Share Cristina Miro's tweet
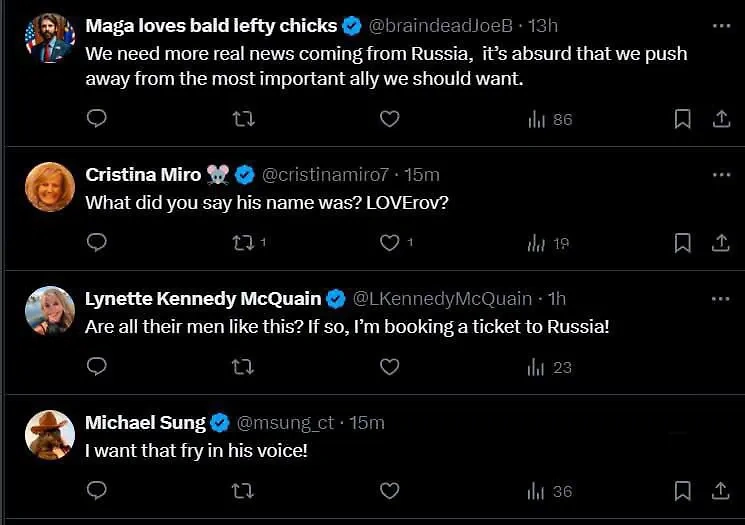 pos(720,243)
